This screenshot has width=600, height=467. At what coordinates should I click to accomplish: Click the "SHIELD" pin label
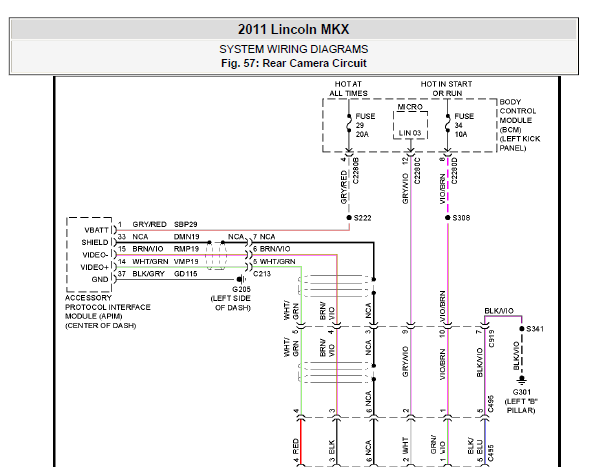[95, 242]
